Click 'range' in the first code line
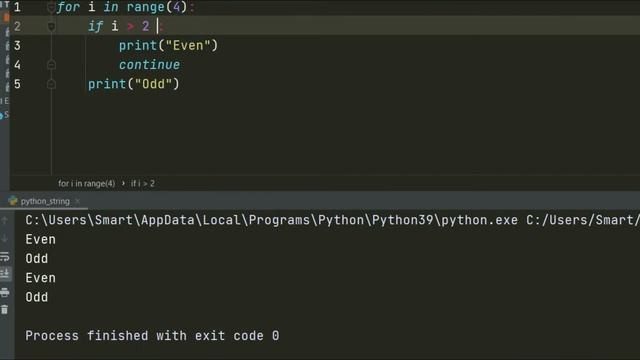The image size is (640, 360). [145, 7]
